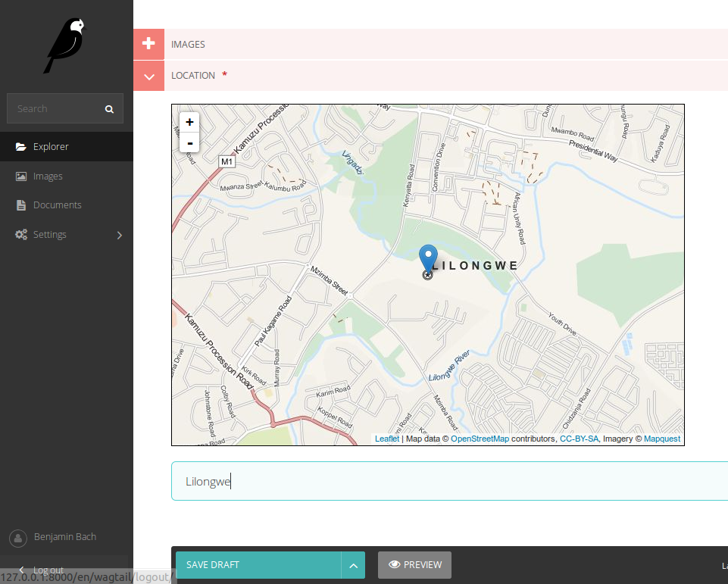Click Log out link
The image size is (728, 584).
pyautogui.click(x=48, y=570)
